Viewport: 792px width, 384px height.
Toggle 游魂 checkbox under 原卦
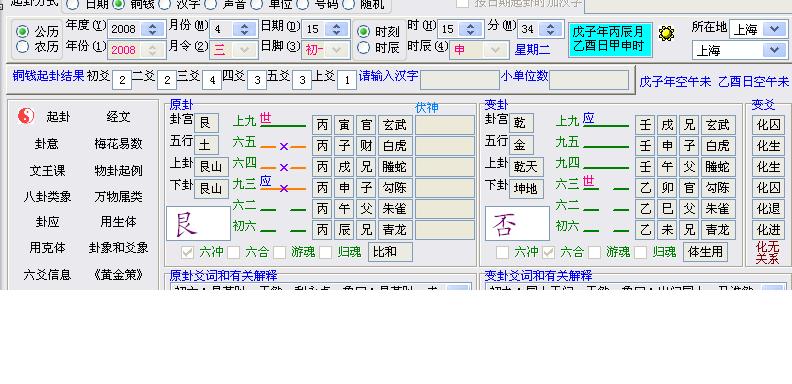pos(280,252)
